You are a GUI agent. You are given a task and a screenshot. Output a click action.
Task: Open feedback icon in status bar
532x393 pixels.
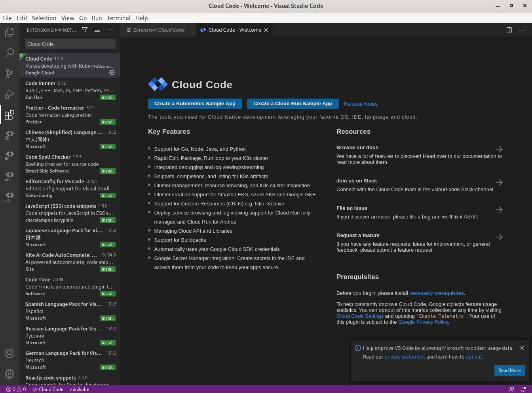511,389
